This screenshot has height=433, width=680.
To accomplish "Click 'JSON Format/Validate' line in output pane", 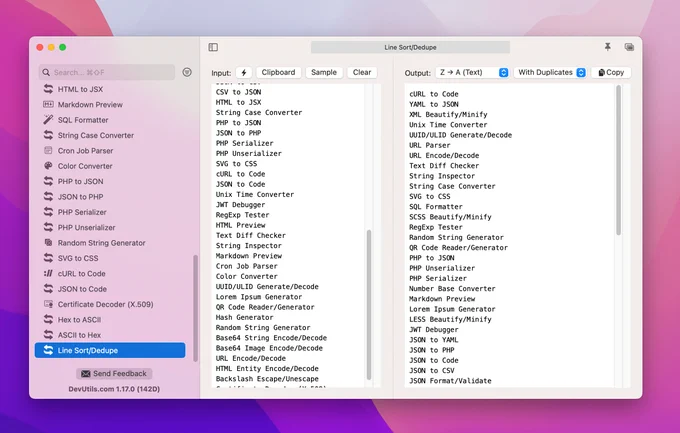I will tap(450, 381).
